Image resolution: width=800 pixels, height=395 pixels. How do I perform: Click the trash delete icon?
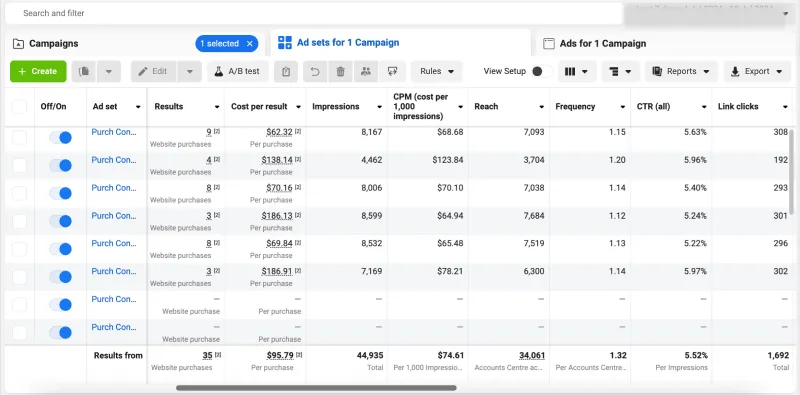click(x=340, y=71)
